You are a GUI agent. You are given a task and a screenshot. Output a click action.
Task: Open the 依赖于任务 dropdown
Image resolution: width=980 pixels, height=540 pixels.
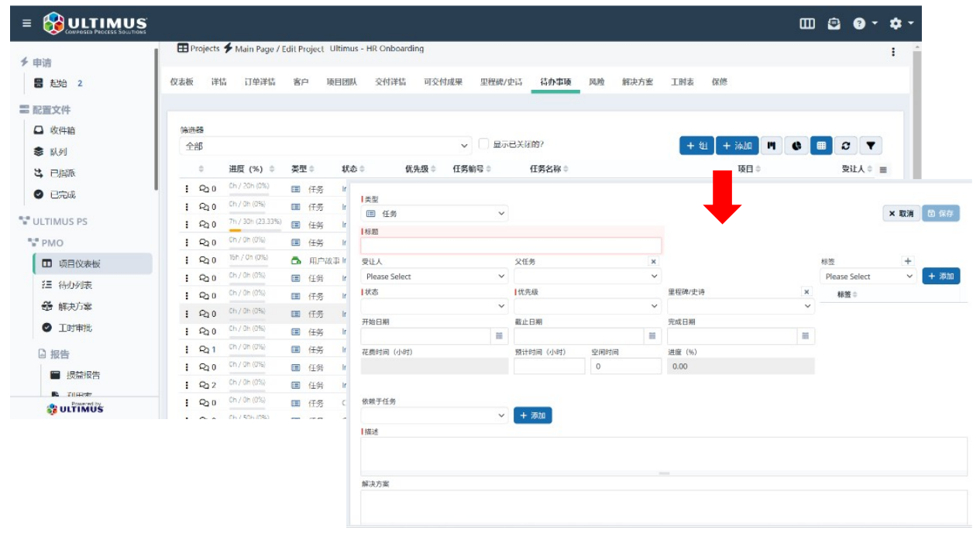[435, 416]
